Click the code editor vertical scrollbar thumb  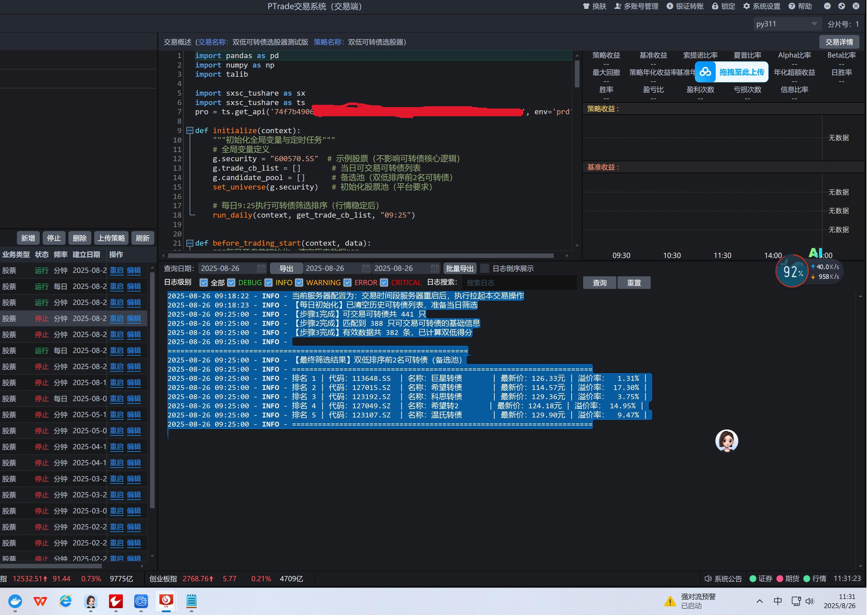(577, 74)
